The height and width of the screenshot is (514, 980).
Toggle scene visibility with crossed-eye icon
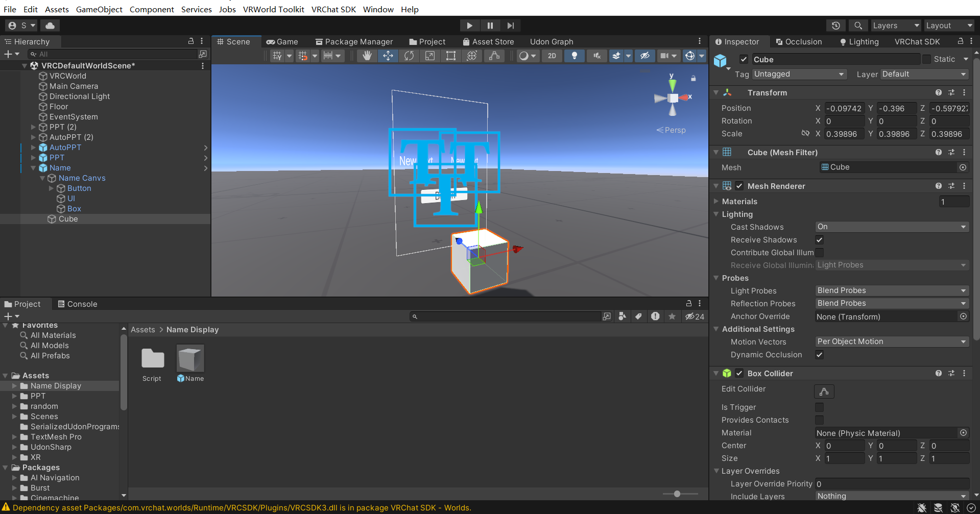coord(645,56)
